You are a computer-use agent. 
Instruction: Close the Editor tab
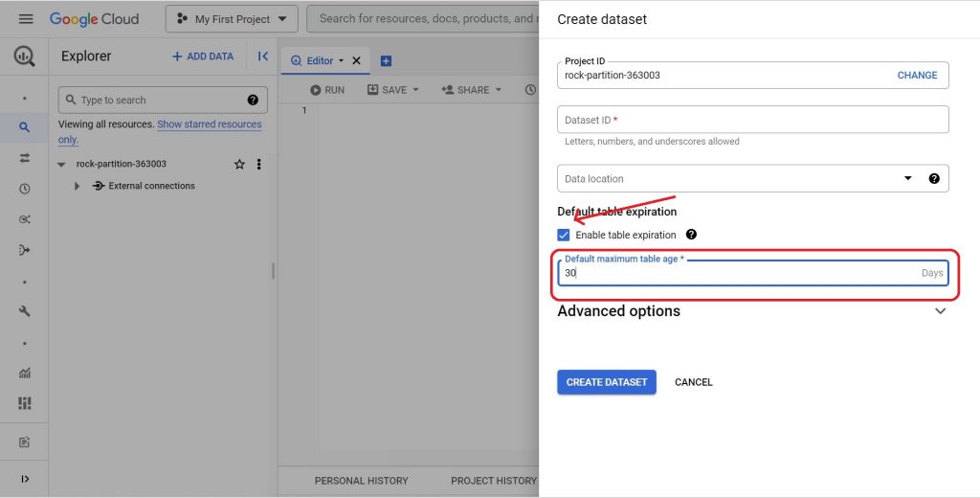(x=356, y=60)
